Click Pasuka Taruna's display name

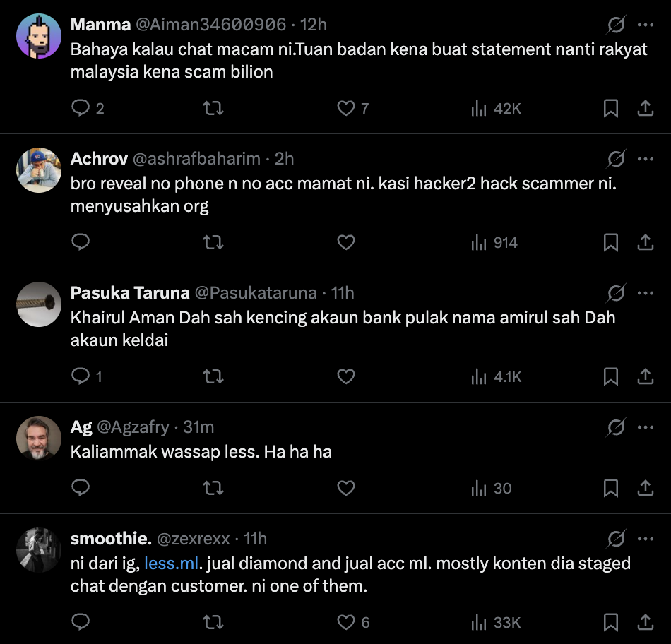pos(130,293)
